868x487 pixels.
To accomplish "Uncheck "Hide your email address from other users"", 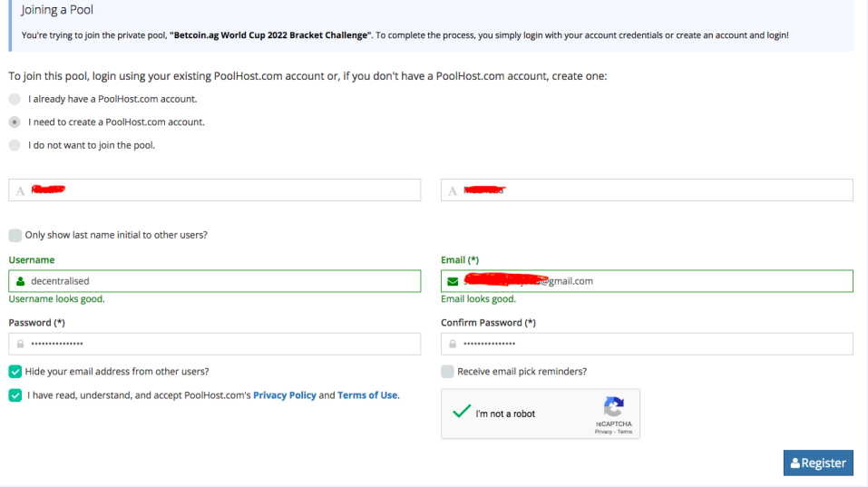I will click(x=15, y=371).
